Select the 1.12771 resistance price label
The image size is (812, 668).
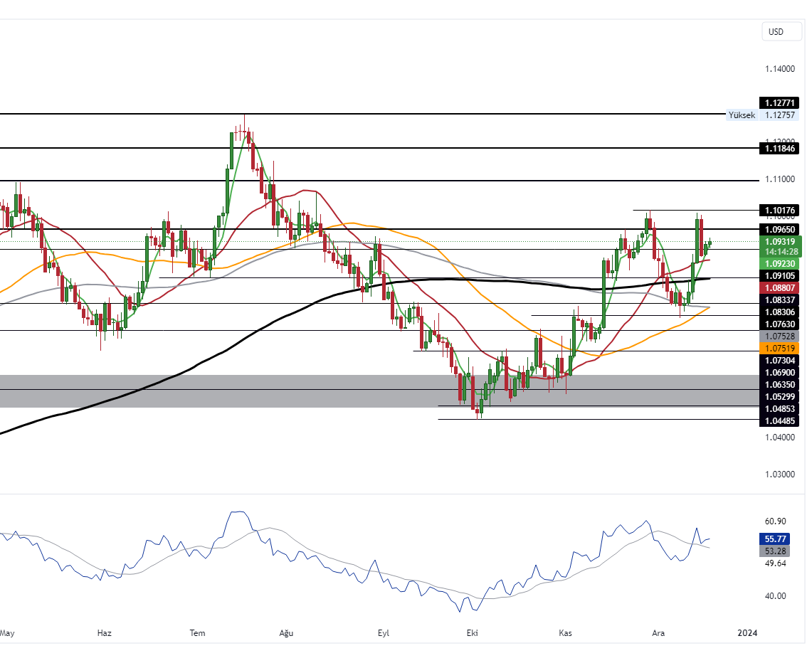pyautogui.click(x=780, y=102)
